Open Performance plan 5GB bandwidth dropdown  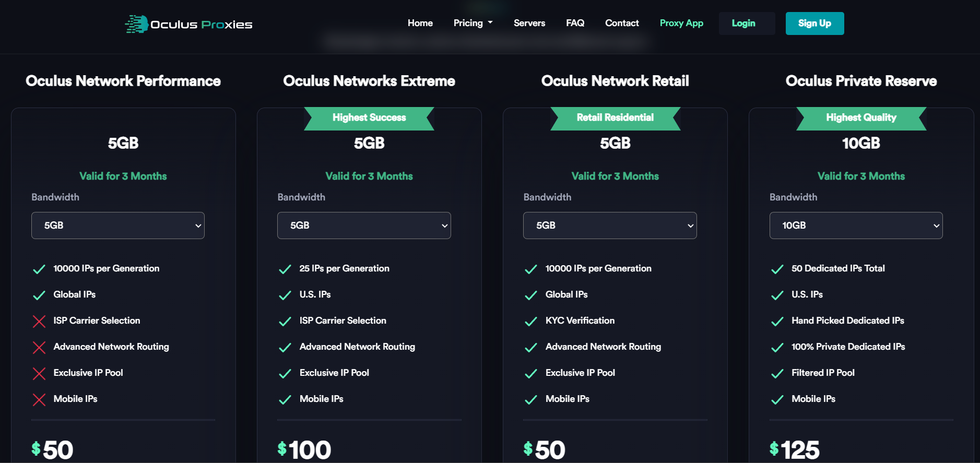pos(118,225)
